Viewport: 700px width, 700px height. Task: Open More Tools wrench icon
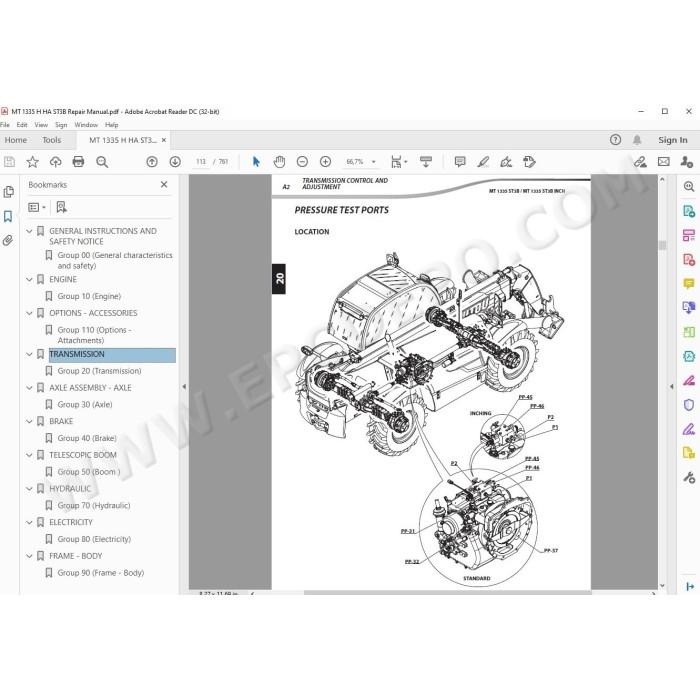[689, 477]
